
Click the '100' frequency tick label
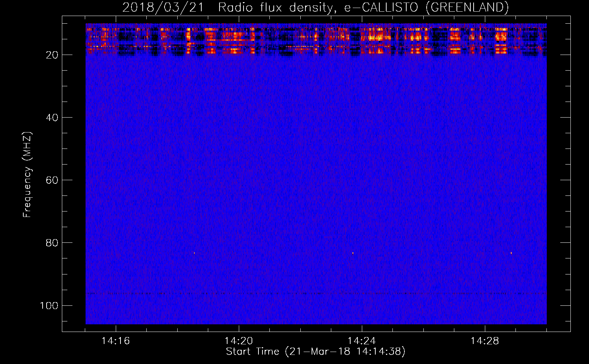tap(49, 305)
